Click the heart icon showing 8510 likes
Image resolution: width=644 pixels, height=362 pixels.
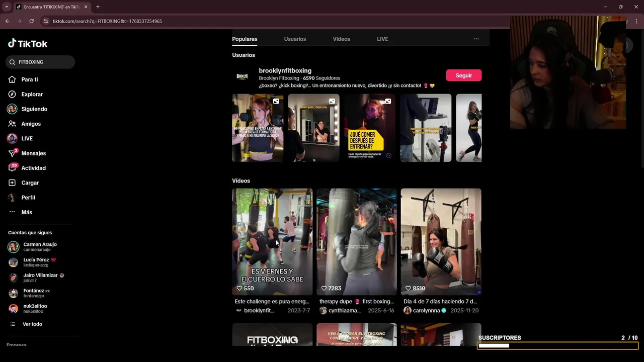408,288
